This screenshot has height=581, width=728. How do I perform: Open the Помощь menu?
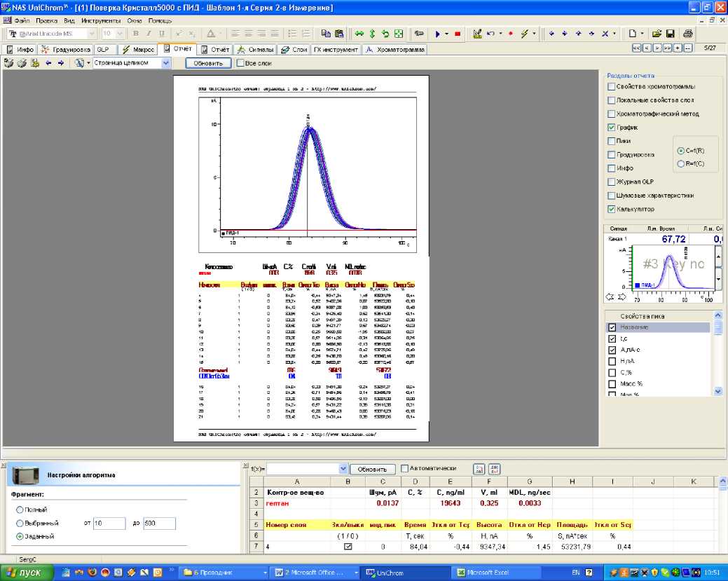pos(160,20)
